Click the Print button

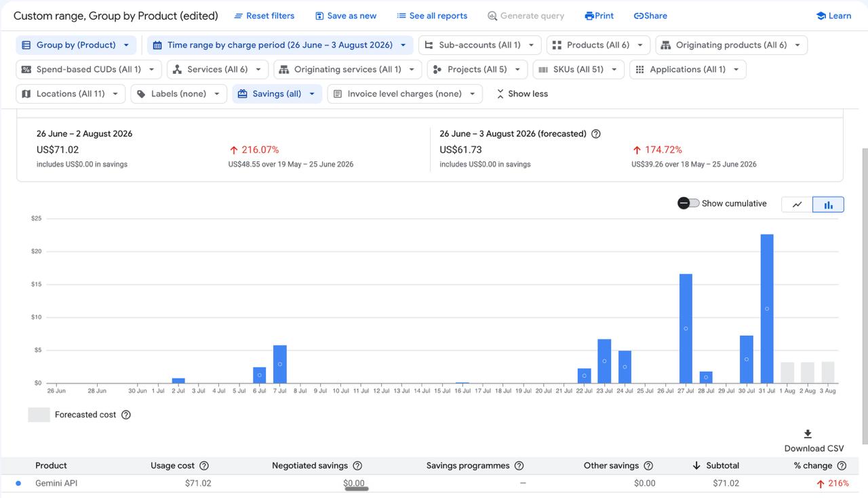click(x=599, y=16)
